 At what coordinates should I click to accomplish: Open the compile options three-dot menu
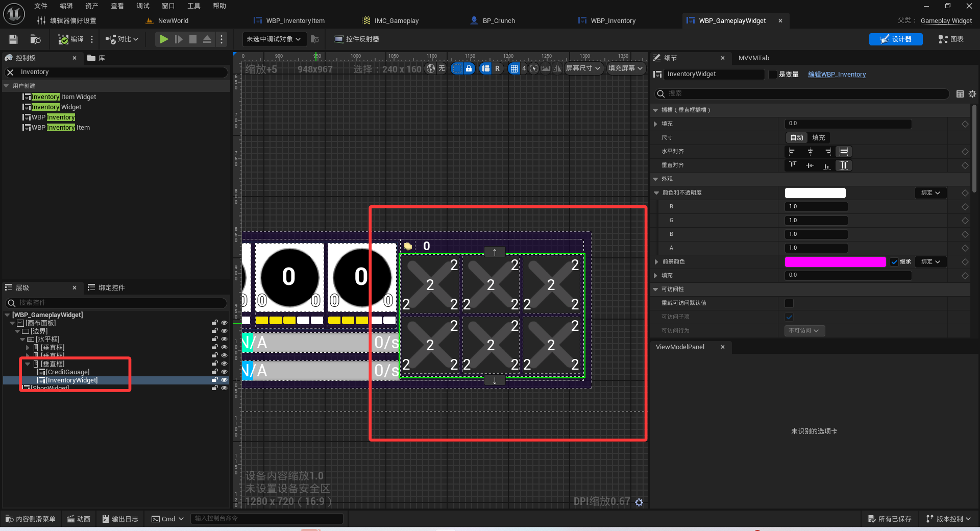point(92,39)
